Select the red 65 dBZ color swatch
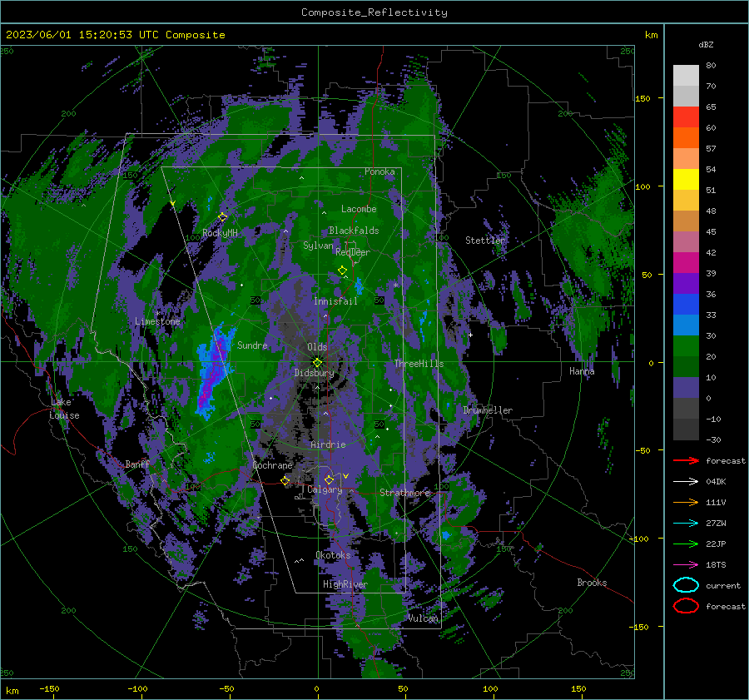 point(686,117)
